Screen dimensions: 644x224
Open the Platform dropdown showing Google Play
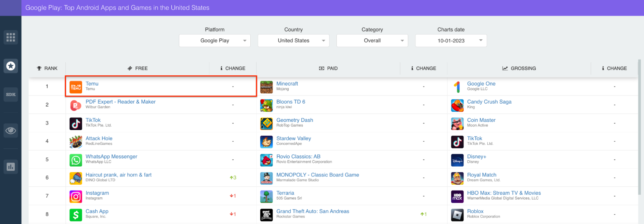[215, 41]
